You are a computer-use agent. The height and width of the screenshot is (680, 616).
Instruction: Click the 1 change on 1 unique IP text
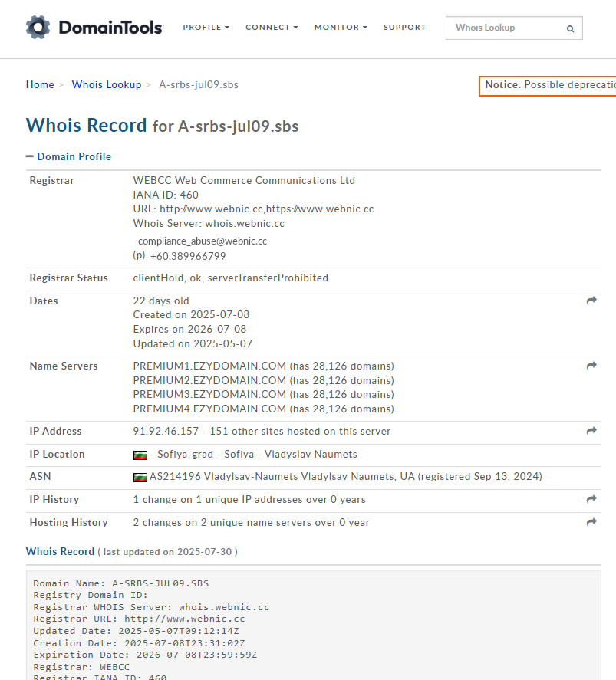pos(249,500)
